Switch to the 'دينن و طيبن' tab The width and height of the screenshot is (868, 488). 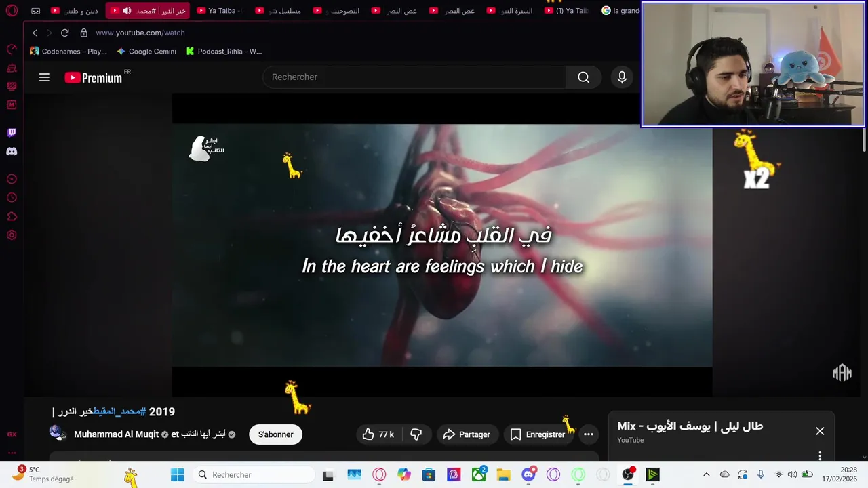pos(76,11)
